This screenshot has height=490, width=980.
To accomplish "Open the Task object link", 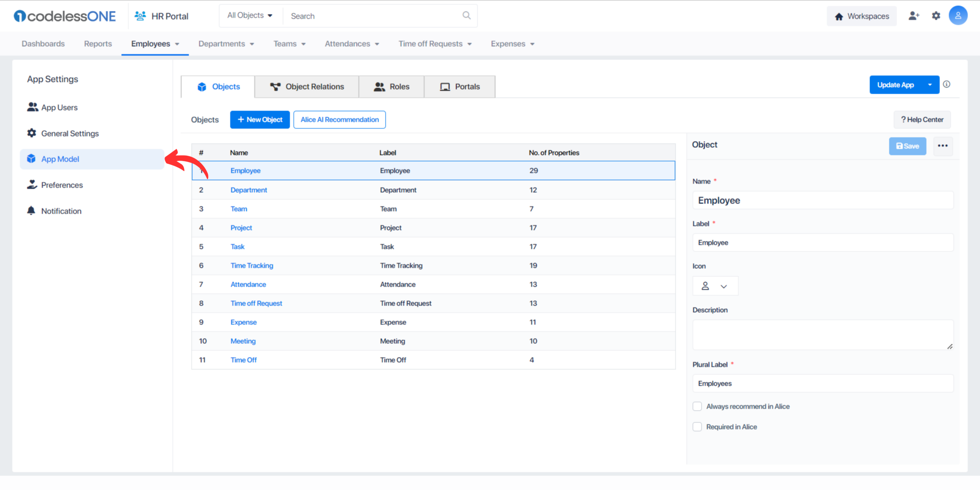I will (237, 247).
